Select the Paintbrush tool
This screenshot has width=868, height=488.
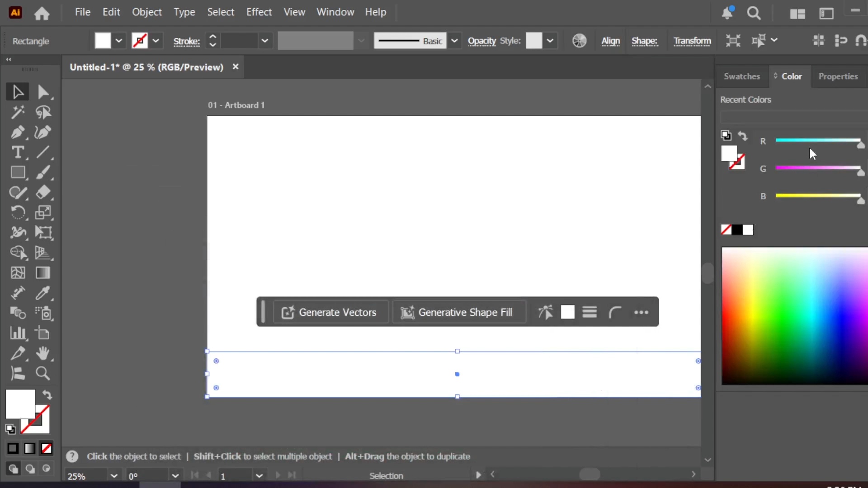[x=43, y=172]
